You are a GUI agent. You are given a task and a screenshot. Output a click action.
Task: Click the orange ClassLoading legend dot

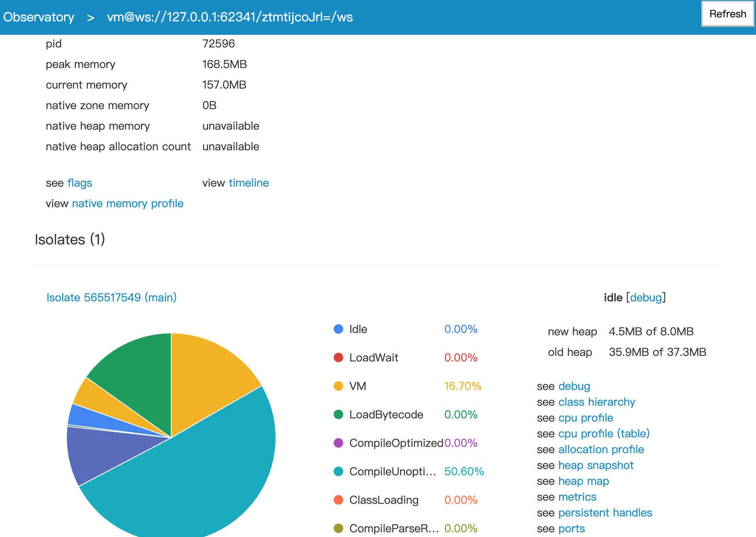tap(338, 500)
